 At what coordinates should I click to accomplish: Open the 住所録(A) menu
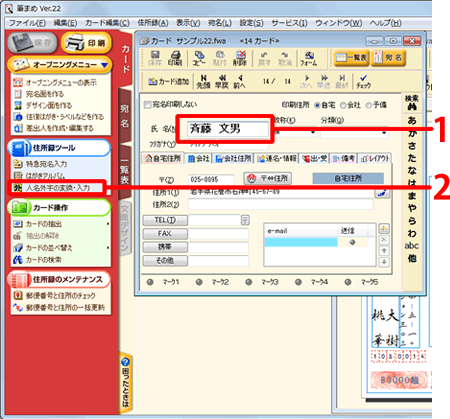point(153,23)
